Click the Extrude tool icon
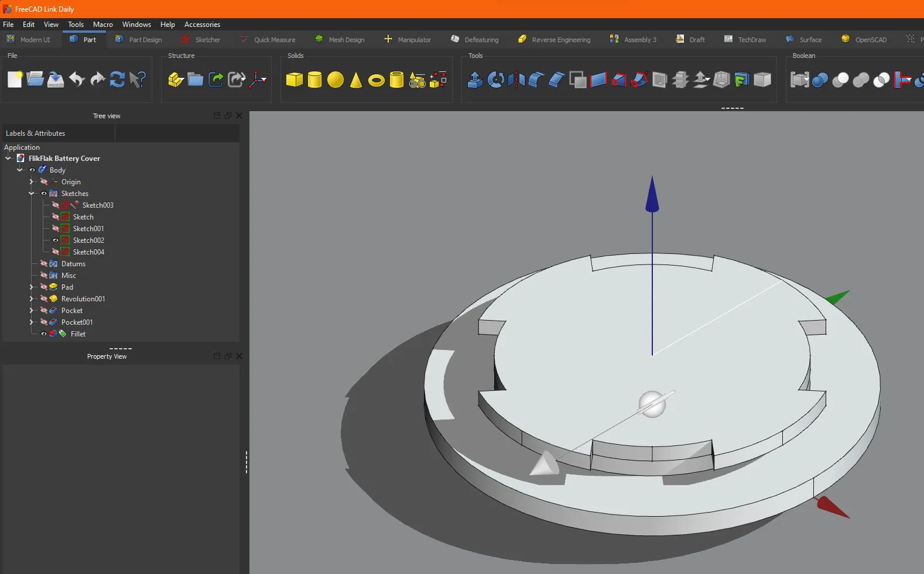 [475, 80]
